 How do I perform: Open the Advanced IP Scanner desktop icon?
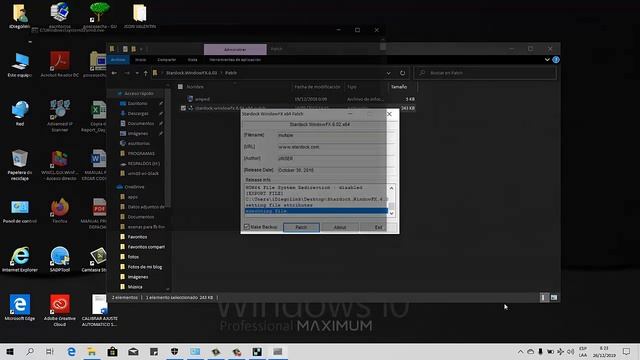coord(60,116)
